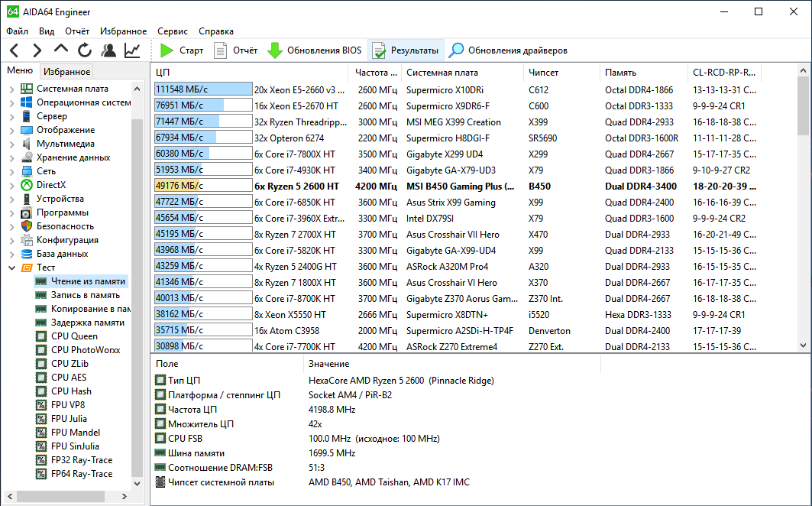Sort by Системная плата column header
Screen dimensions: 812x506
tap(464, 73)
